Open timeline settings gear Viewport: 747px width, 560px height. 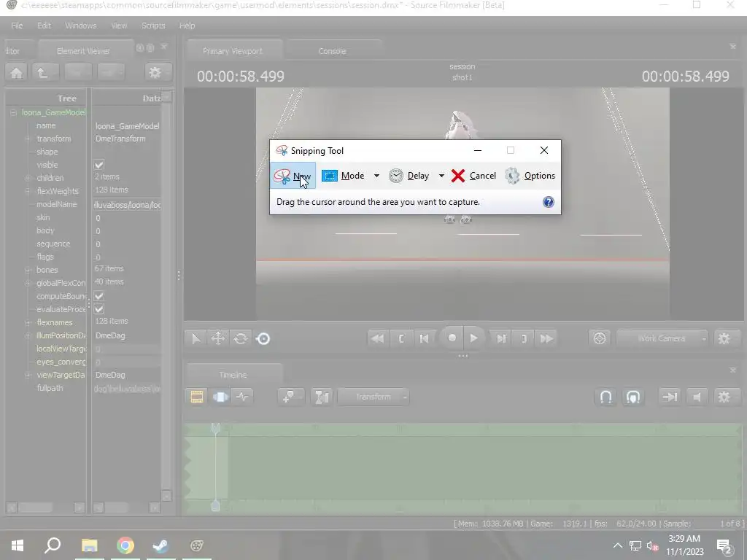pos(724,397)
